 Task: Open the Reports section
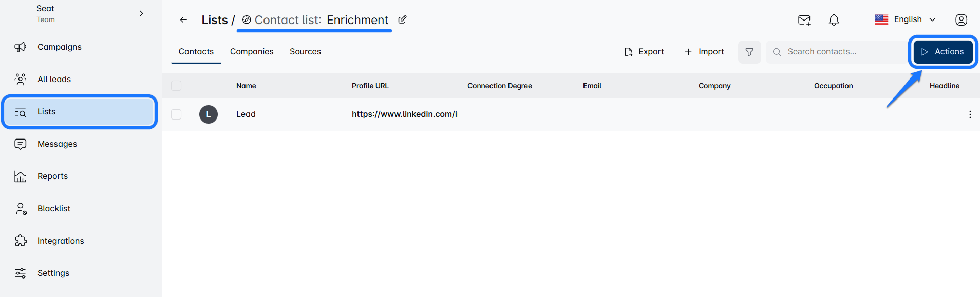[52, 176]
